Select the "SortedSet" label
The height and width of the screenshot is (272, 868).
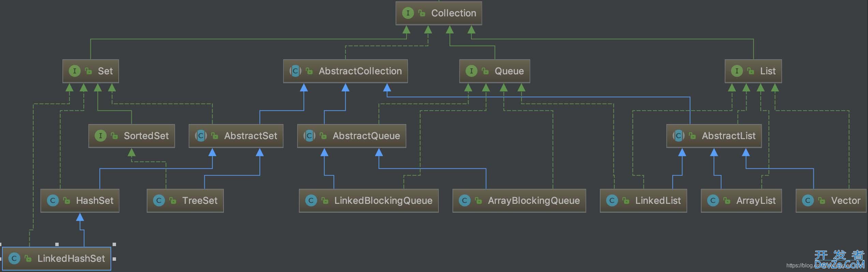146,136
